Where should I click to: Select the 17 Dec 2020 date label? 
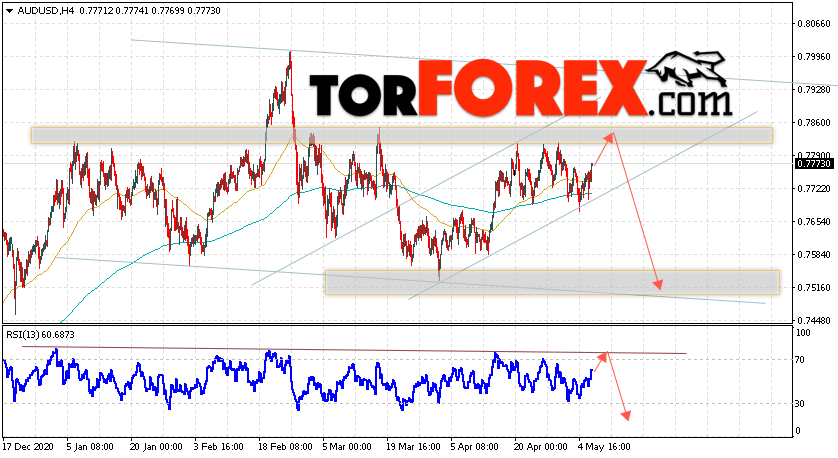click(x=26, y=446)
